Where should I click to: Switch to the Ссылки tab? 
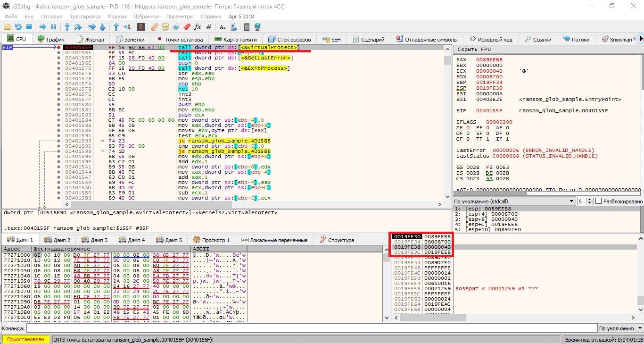pos(537,39)
